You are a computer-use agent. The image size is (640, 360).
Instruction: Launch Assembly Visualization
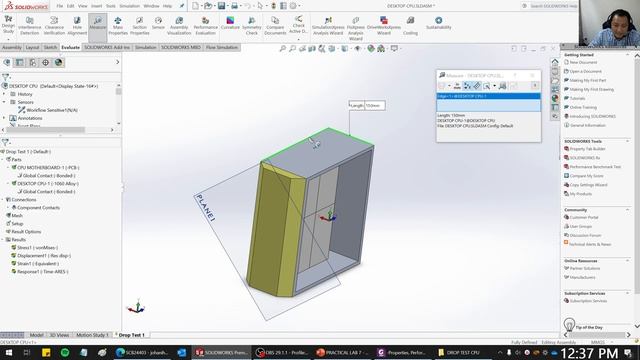pos(179,26)
